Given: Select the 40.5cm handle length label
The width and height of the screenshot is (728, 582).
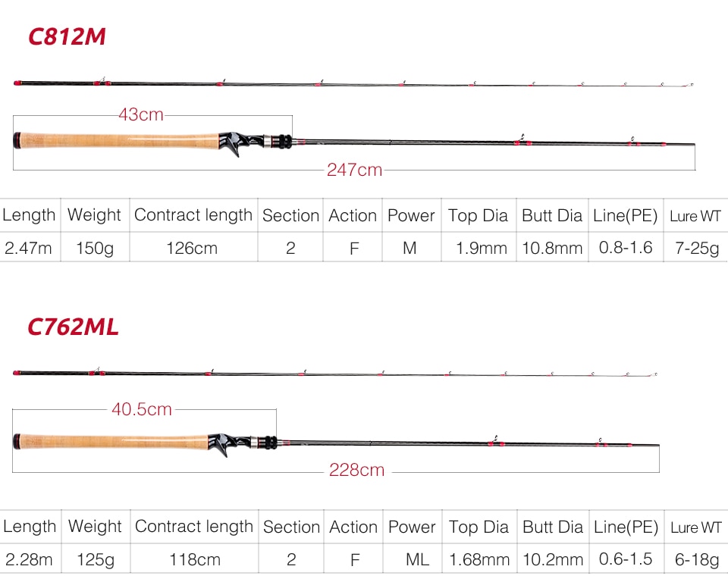Looking at the screenshot, I should click(x=142, y=409).
